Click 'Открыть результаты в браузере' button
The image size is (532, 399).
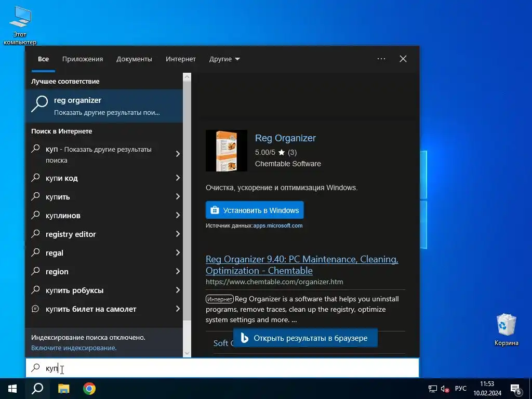pos(305,338)
